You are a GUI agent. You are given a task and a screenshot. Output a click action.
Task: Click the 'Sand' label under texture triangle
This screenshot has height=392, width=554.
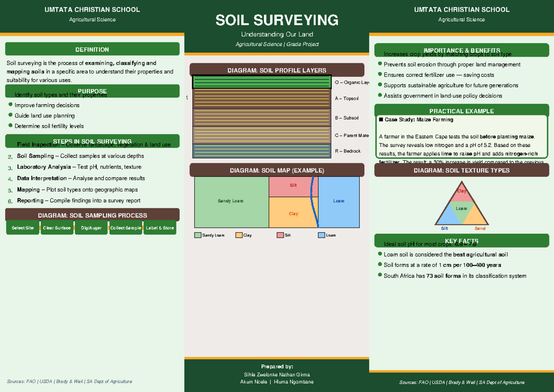point(480,229)
